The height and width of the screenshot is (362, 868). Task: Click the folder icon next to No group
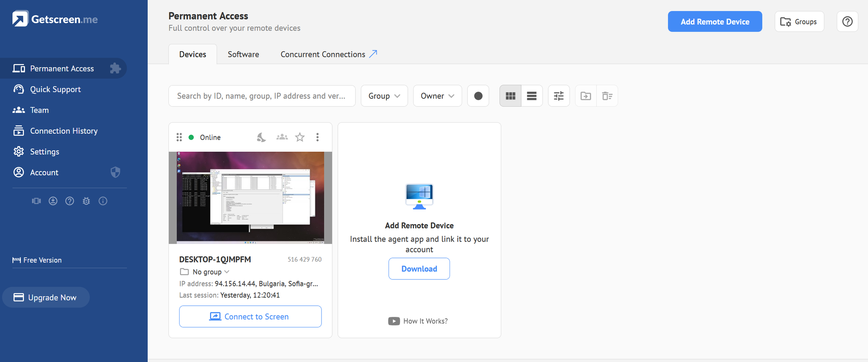184,272
